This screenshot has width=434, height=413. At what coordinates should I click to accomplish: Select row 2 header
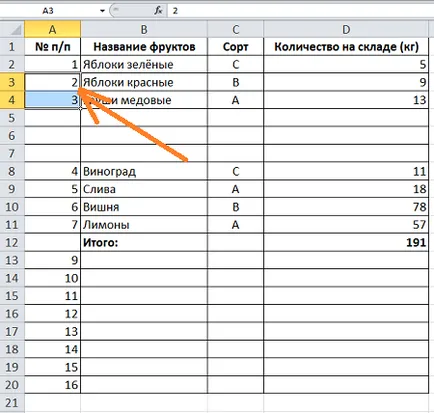12,64
